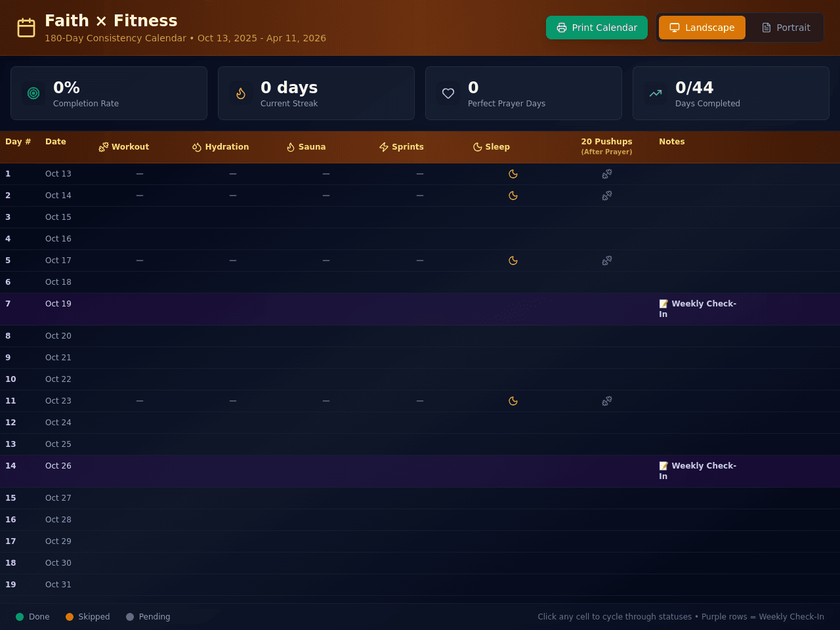Cycle the Oct 17 Sauna status cell
This screenshot has width=840, height=630.
pos(326,261)
